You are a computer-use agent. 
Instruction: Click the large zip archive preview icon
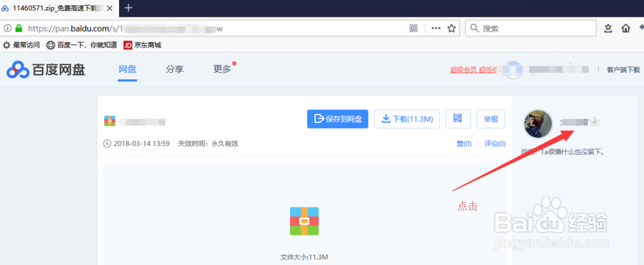tap(305, 221)
